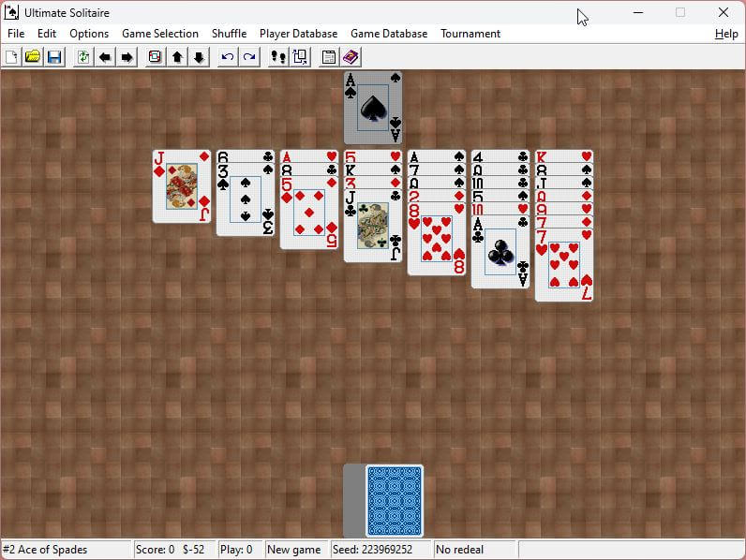The image size is (746, 560).
Task: Click the New game blank page icon
Action: coord(11,57)
